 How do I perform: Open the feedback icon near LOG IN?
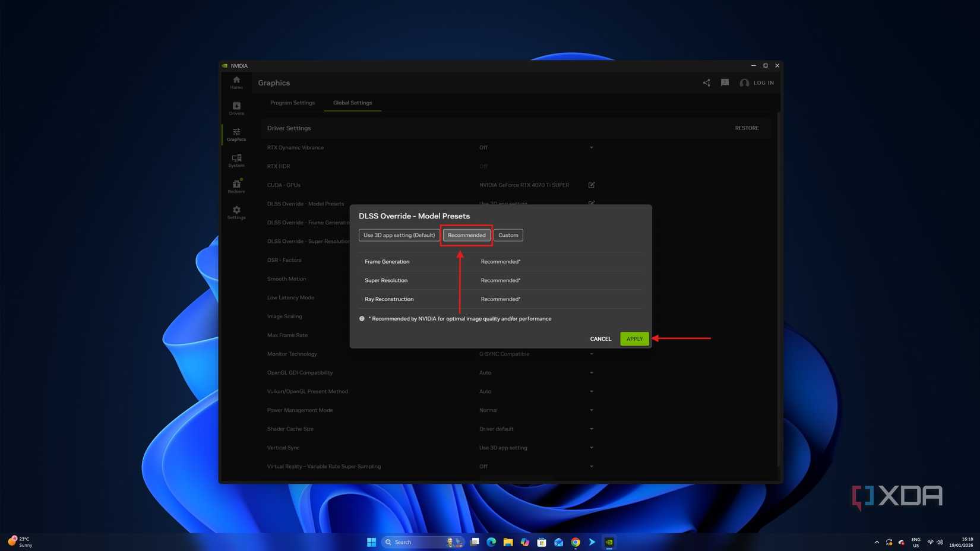[x=725, y=83]
